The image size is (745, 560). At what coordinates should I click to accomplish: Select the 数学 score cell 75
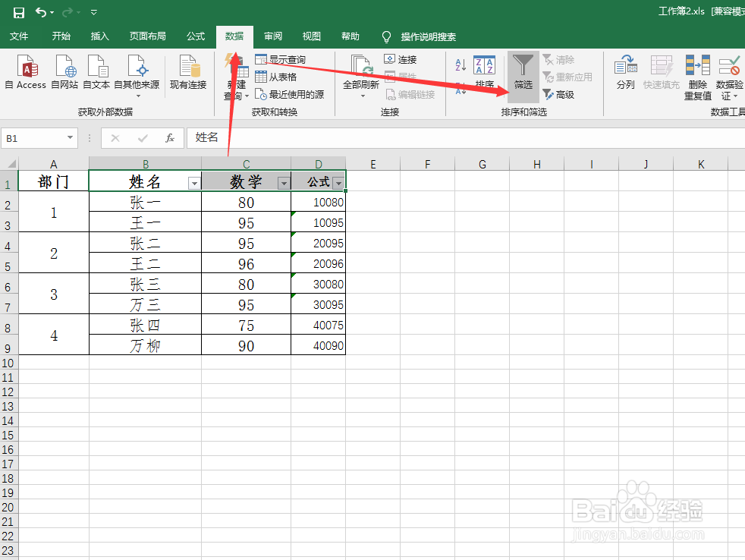246,325
